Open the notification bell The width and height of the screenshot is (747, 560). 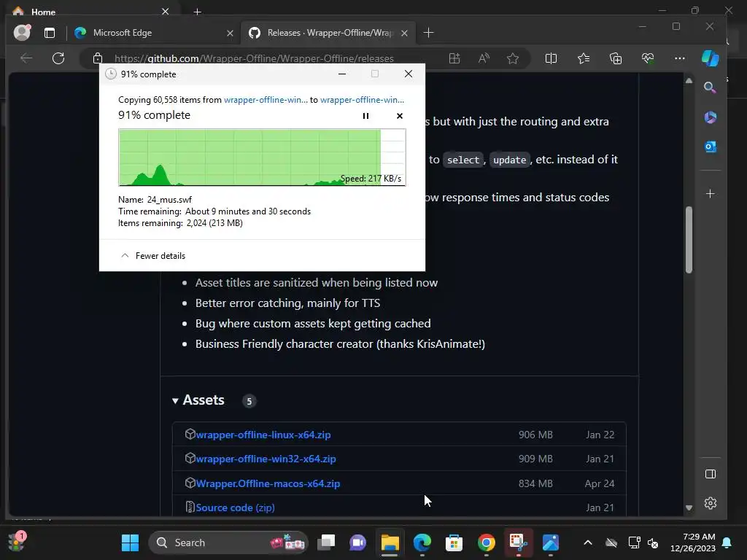click(727, 542)
